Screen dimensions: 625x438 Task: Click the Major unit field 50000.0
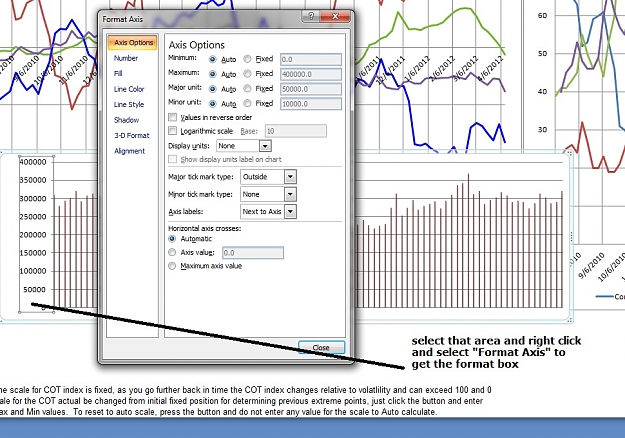311,89
